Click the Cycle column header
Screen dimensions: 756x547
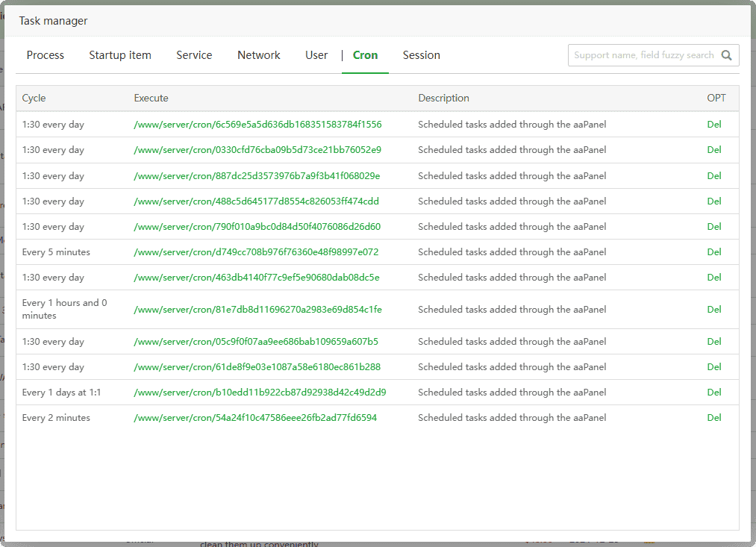point(34,99)
